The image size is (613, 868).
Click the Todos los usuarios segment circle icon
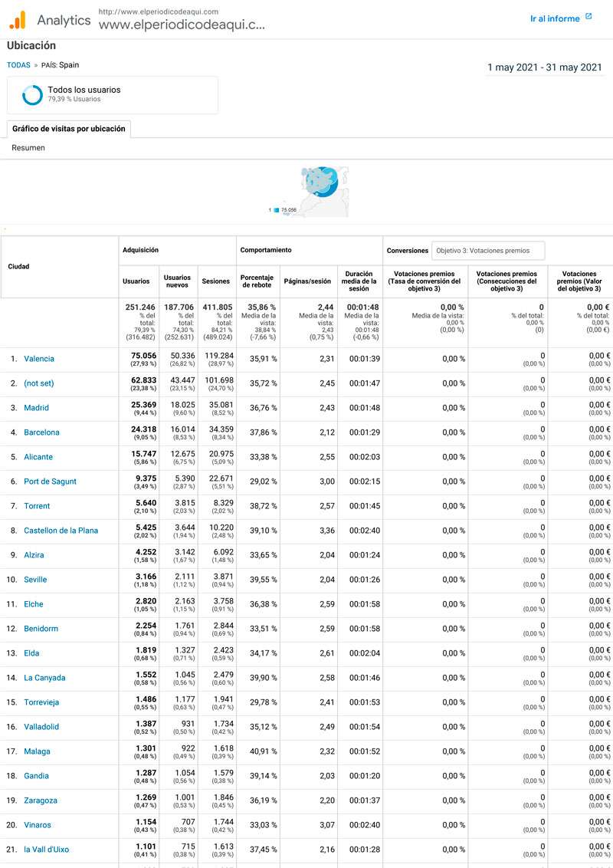[x=32, y=94]
